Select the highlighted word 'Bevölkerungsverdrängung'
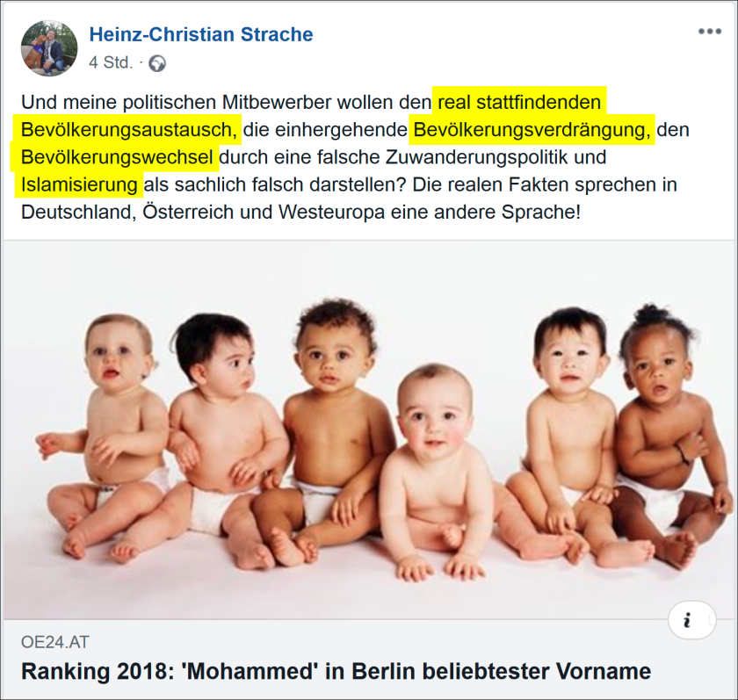738x700 pixels. pyautogui.click(x=532, y=130)
